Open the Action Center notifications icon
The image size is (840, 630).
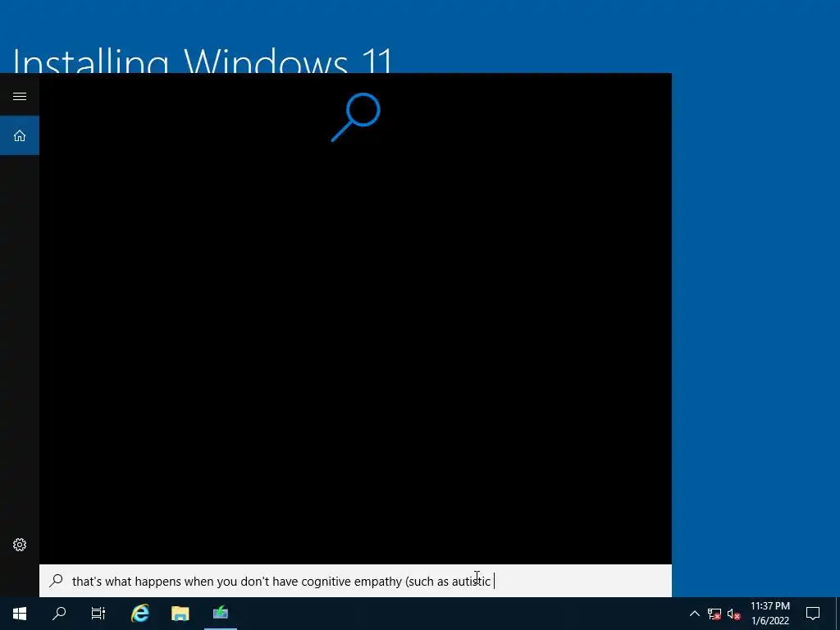813,614
